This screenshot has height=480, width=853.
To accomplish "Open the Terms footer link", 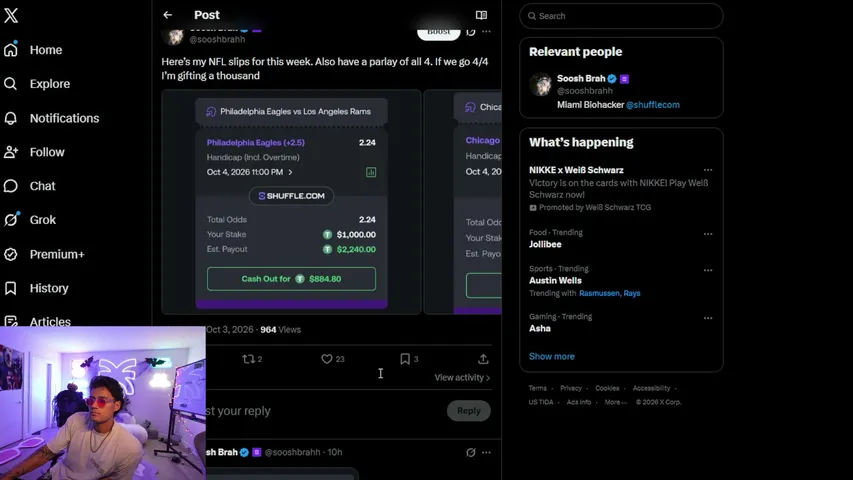I will coord(537,389).
